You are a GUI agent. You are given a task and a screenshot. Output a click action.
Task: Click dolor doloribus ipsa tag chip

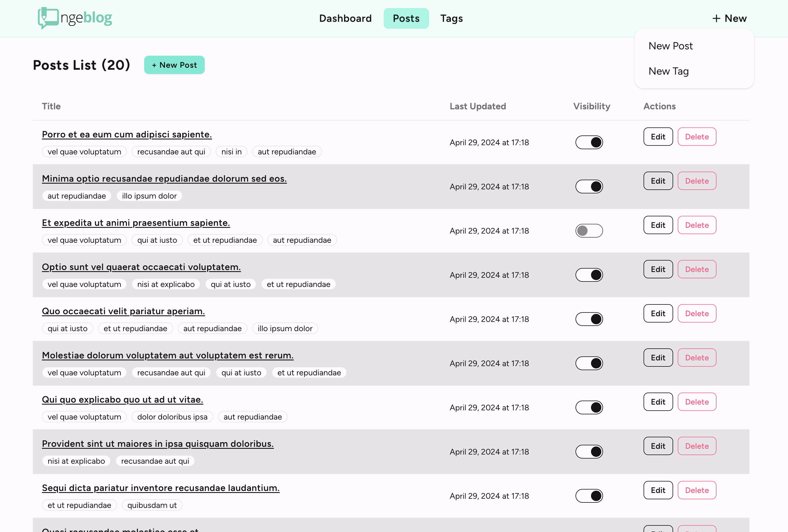172,417
